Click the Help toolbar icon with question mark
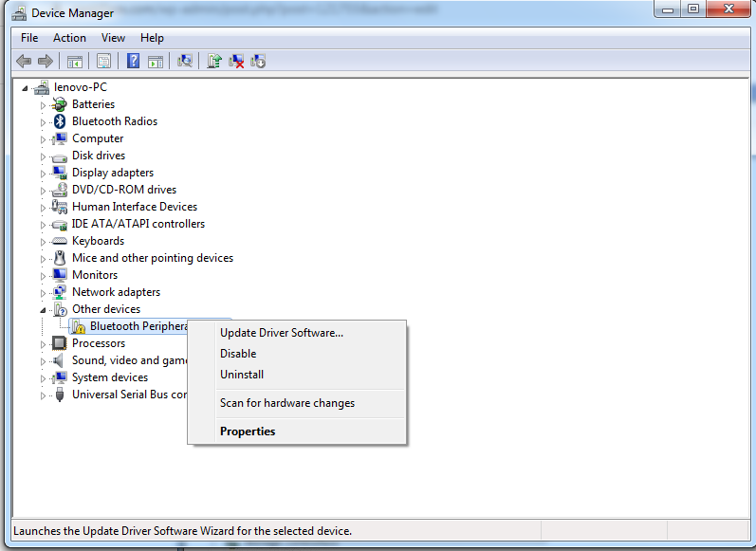This screenshot has height=551, width=756. [133, 61]
